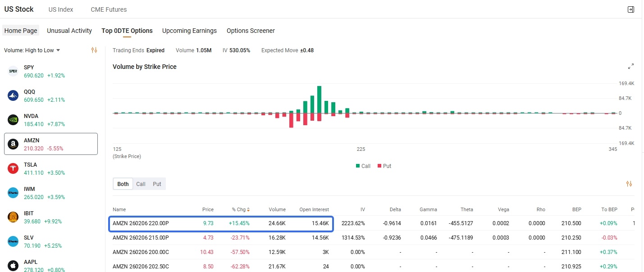This screenshot has height=272, width=644.
Task: Click the SPY SPDR logo
Action: [13, 71]
